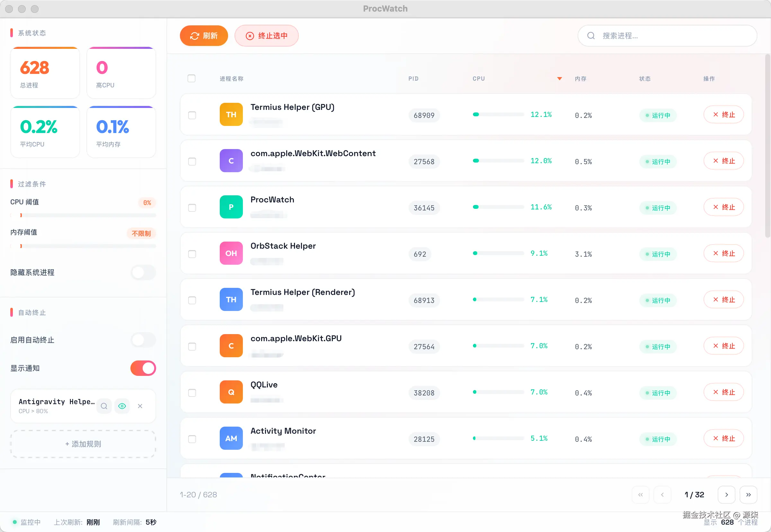Sort by the 内存 column header

pyautogui.click(x=580, y=79)
